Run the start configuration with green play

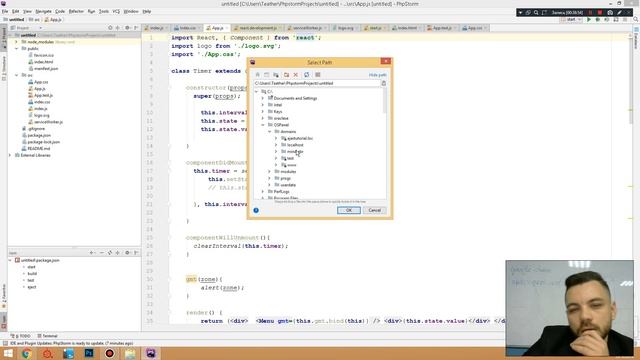tap(589, 20)
